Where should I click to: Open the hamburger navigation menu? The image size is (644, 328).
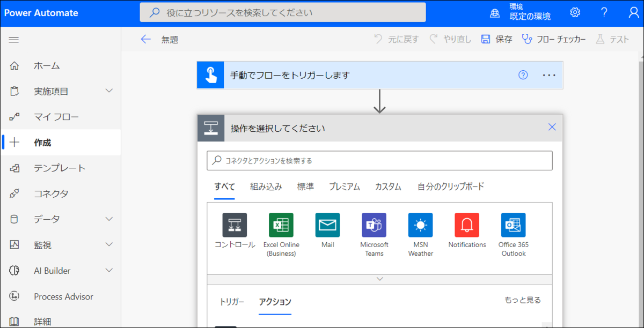(x=14, y=40)
